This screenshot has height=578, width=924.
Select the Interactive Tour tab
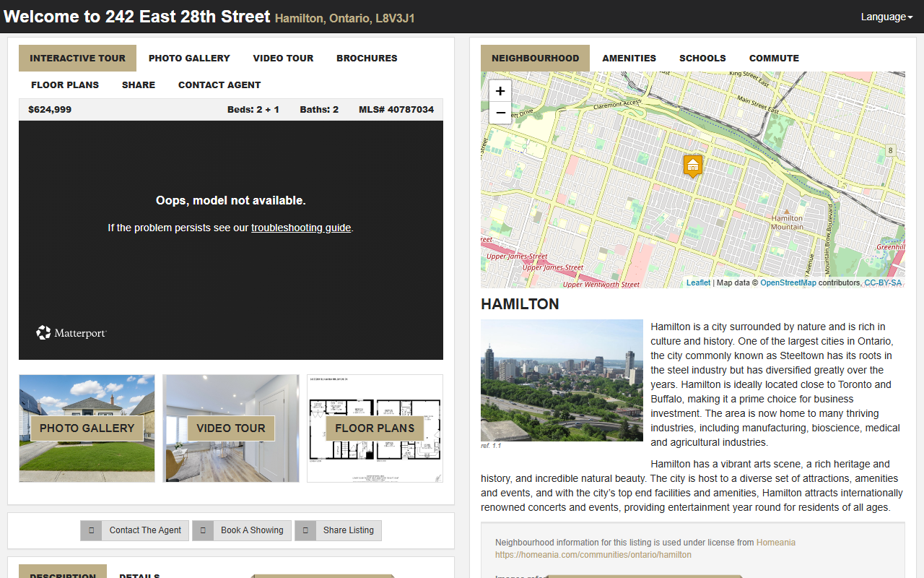coord(77,58)
